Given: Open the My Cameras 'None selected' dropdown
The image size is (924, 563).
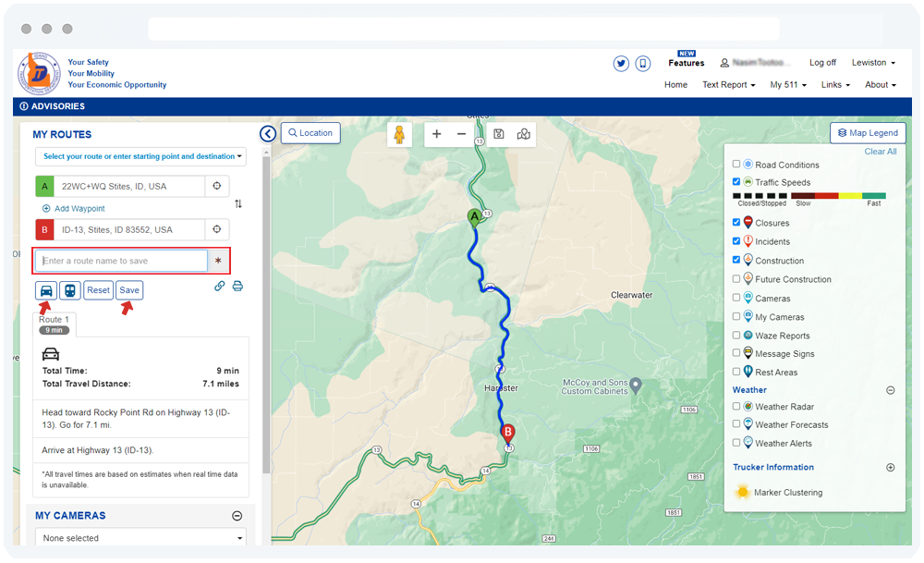Looking at the screenshot, I should click(140, 538).
